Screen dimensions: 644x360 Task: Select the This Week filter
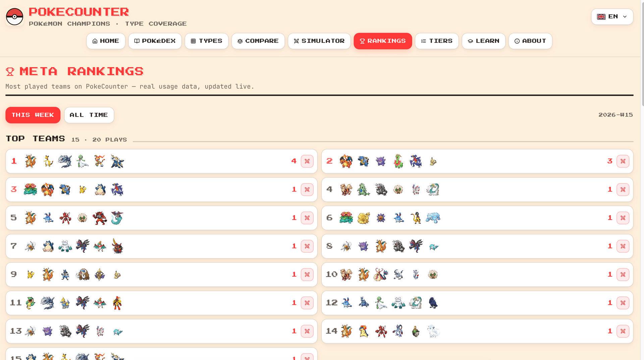point(33,115)
